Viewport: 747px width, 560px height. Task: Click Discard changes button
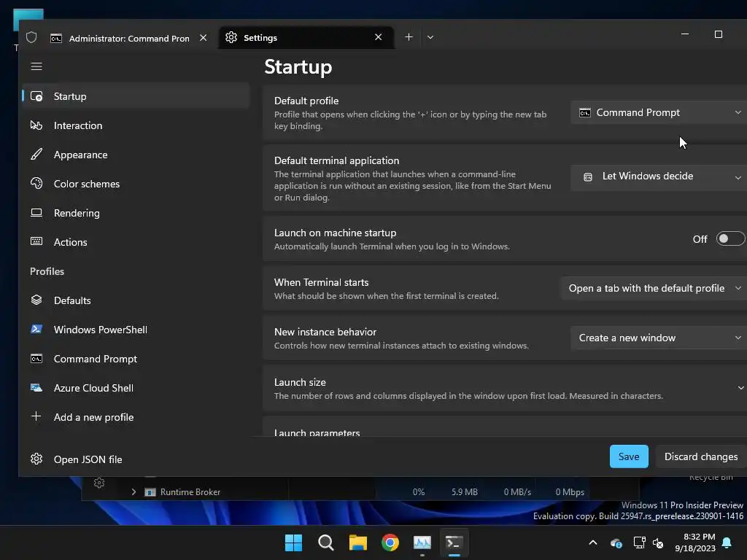coord(701,456)
